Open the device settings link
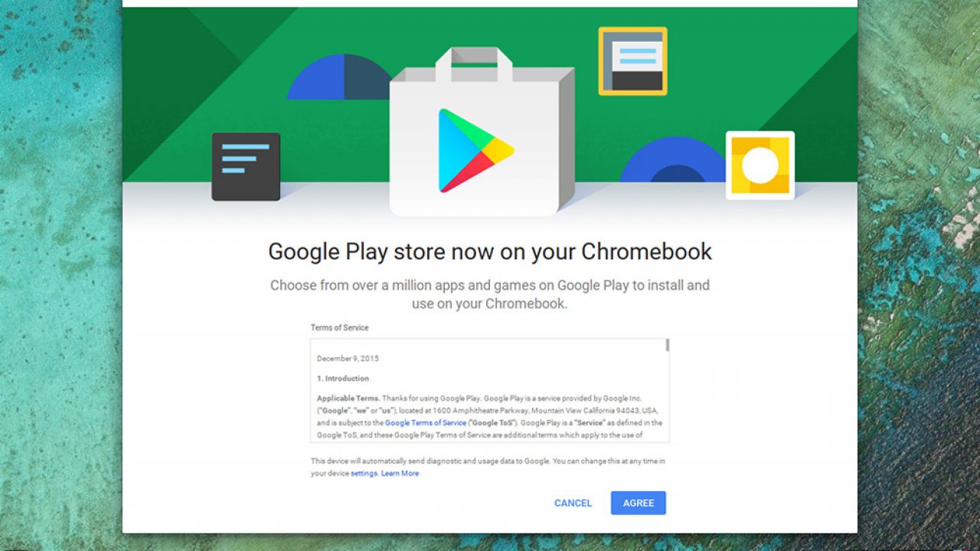Viewport: 980px width, 551px height. (x=364, y=473)
